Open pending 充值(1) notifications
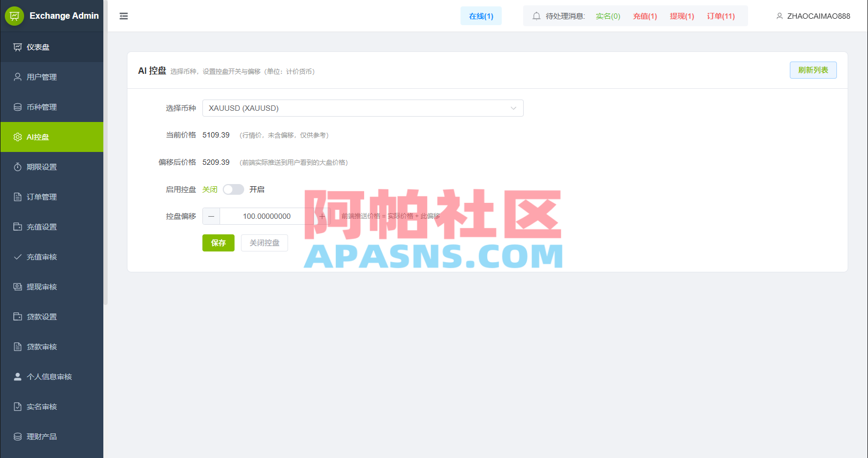868x458 pixels. [645, 16]
